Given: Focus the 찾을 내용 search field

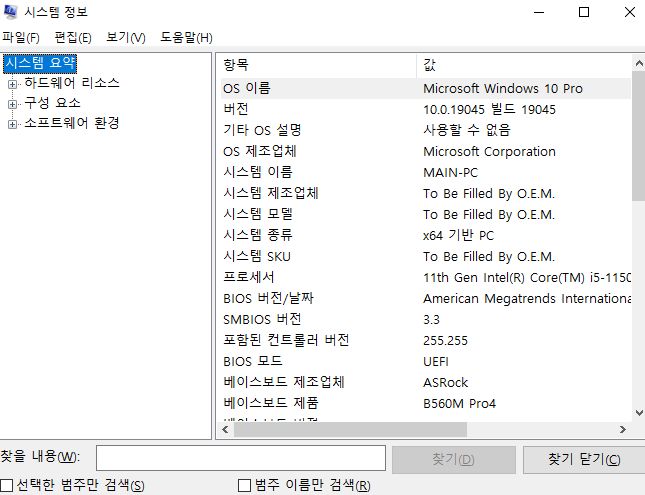Looking at the screenshot, I should click(x=241, y=458).
